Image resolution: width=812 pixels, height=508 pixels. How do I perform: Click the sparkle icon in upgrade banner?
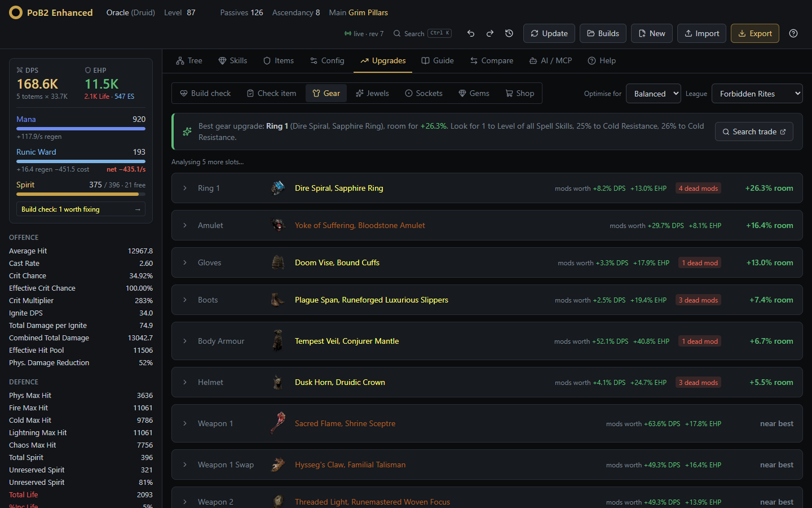tap(187, 132)
